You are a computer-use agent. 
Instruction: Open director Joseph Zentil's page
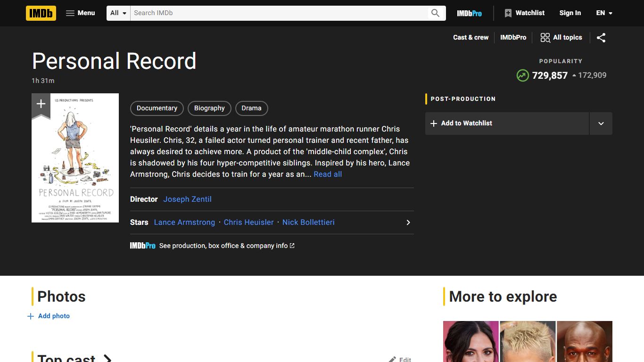point(187,199)
